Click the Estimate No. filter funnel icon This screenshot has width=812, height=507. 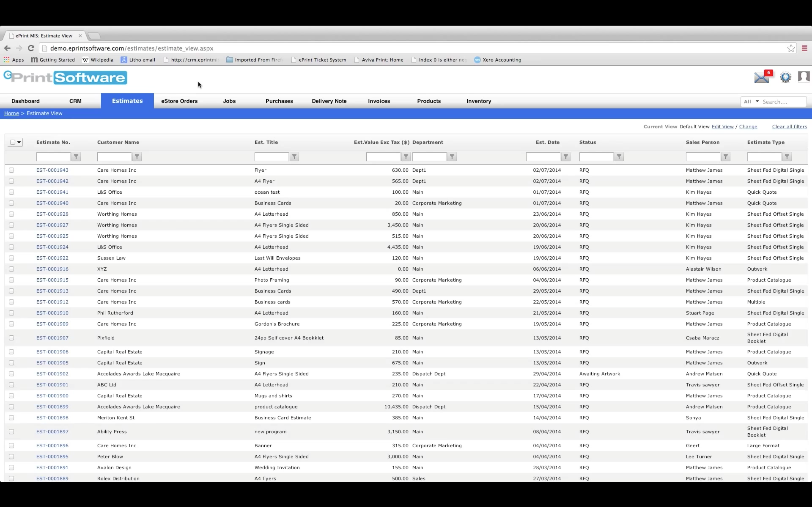point(76,157)
